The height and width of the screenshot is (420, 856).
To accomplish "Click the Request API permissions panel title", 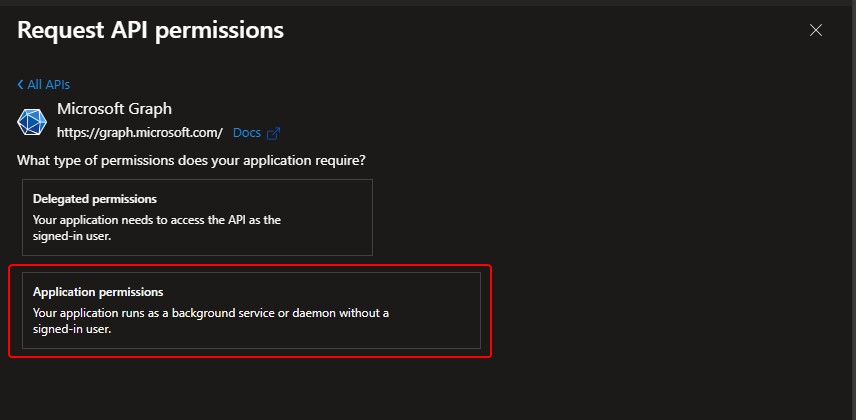I will click(x=150, y=30).
